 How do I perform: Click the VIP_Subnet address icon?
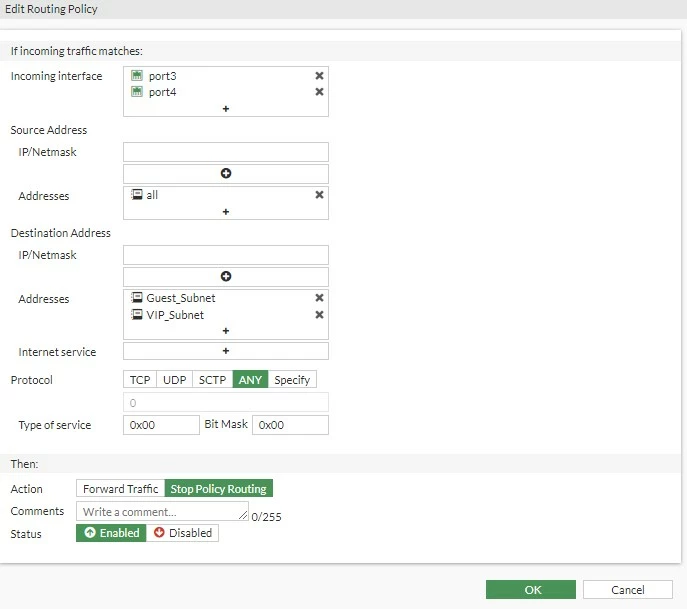pos(137,315)
